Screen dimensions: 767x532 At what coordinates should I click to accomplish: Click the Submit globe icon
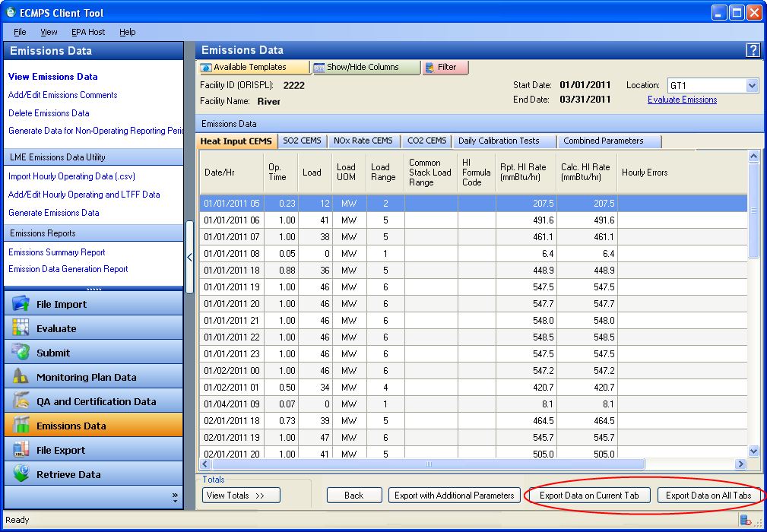coord(21,353)
